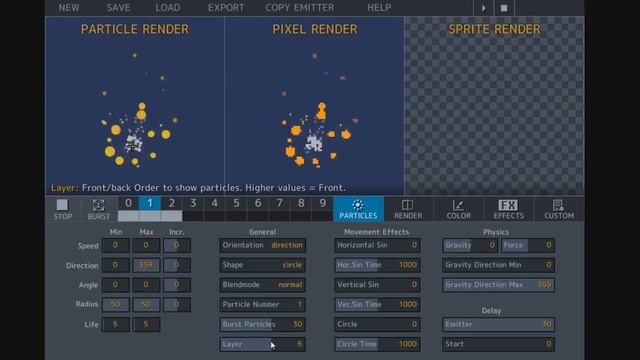Click the play icon in top bar

pyautogui.click(x=484, y=8)
